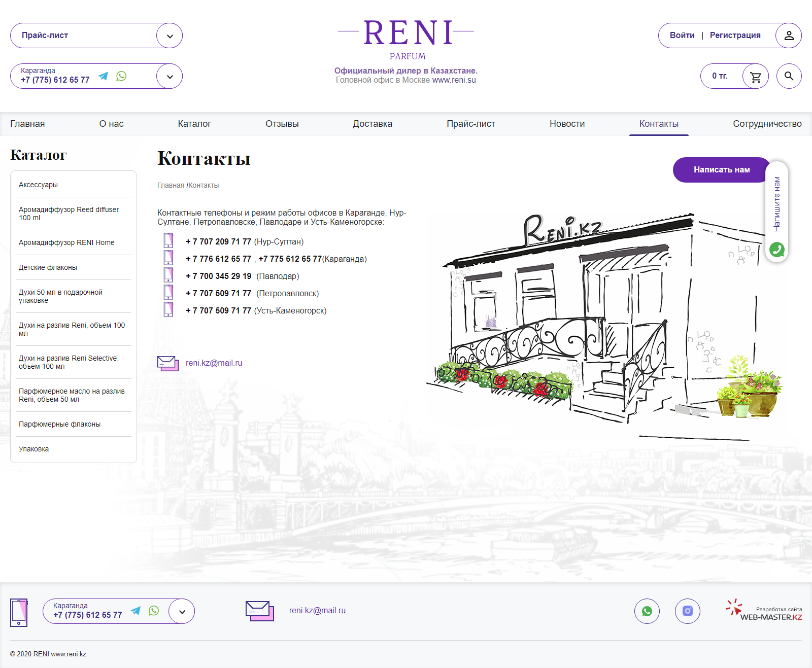The width and height of the screenshot is (812, 668).
Task: Click reni.kz@mail.ru in contacts section
Action: (214, 363)
